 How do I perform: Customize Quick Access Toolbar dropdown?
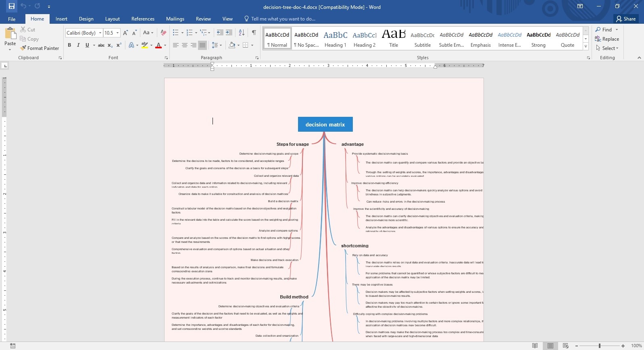click(x=49, y=6)
